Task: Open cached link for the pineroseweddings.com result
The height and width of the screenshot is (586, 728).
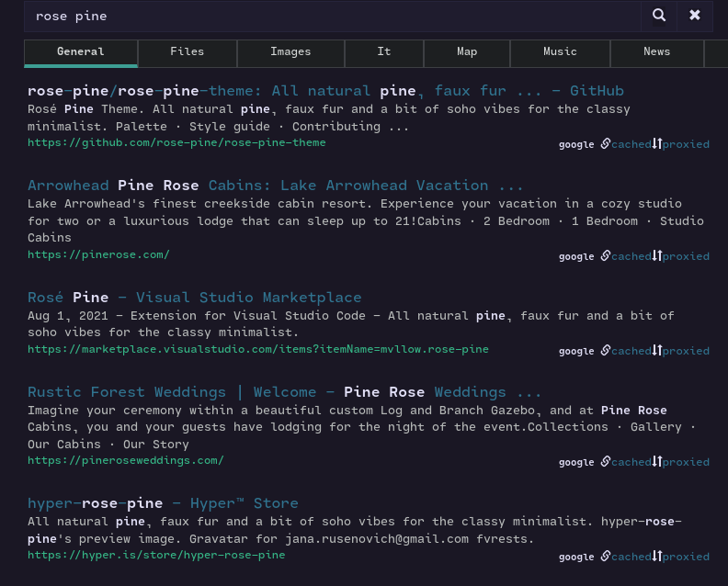Action: 631,462
